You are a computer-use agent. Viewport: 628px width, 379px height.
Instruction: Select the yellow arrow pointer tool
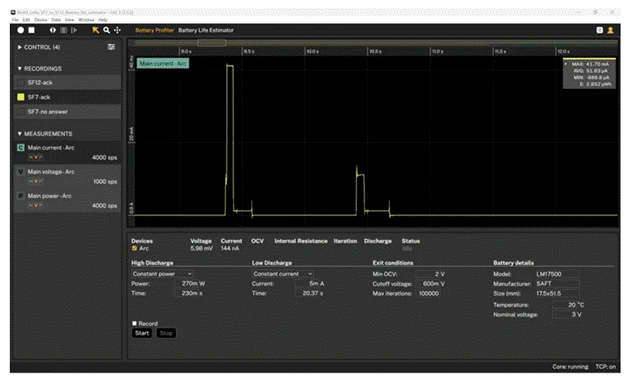pyautogui.click(x=96, y=30)
